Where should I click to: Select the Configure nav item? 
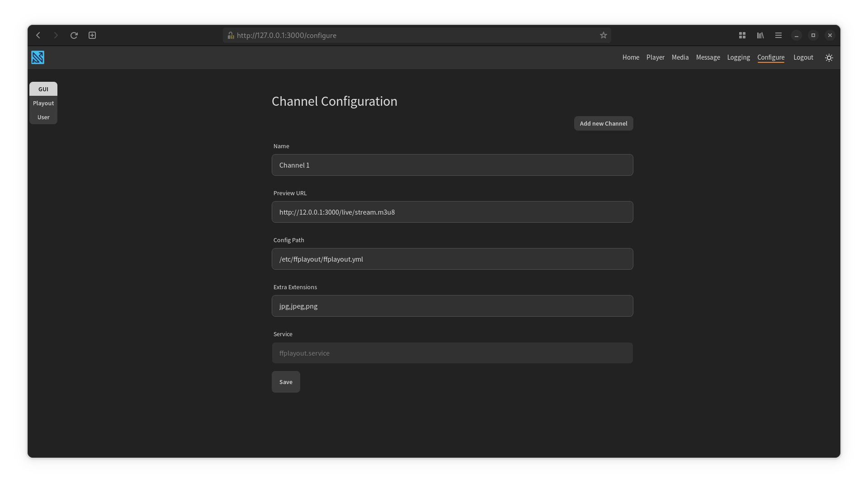771,57
